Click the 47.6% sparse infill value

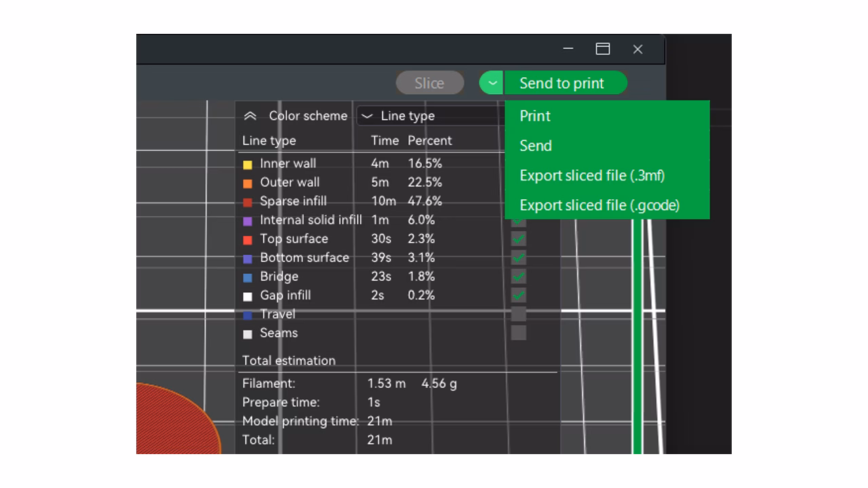click(x=425, y=201)
